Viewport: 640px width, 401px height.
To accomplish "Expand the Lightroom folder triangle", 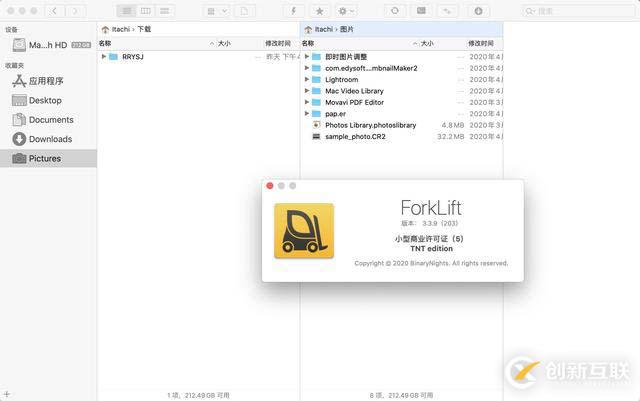I will 307,79.
